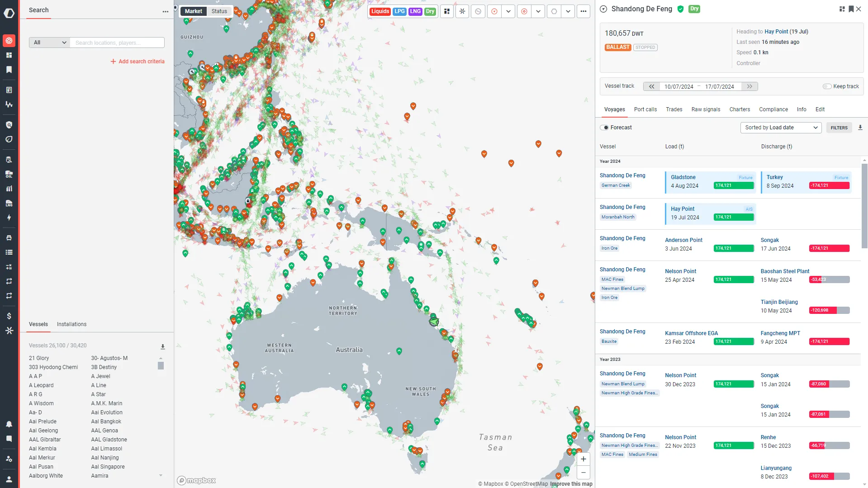Open the shield search compliance icon

(9, 125)
